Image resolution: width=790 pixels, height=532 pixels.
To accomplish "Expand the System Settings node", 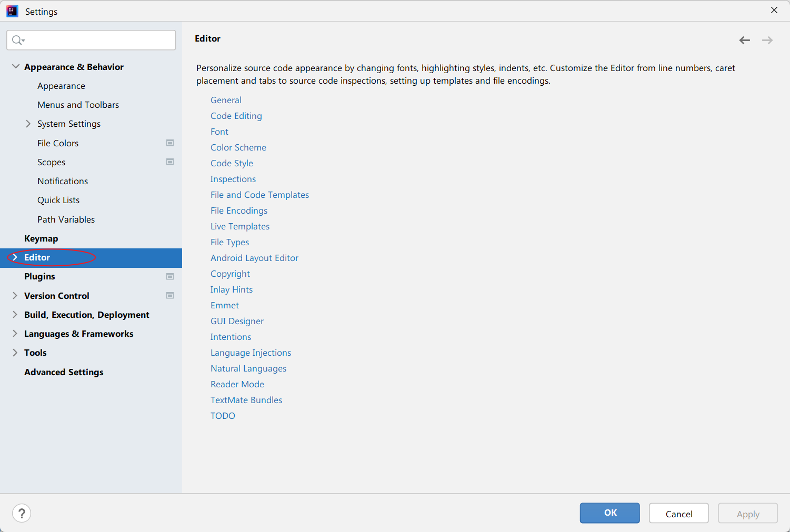I will coord(28,124).
